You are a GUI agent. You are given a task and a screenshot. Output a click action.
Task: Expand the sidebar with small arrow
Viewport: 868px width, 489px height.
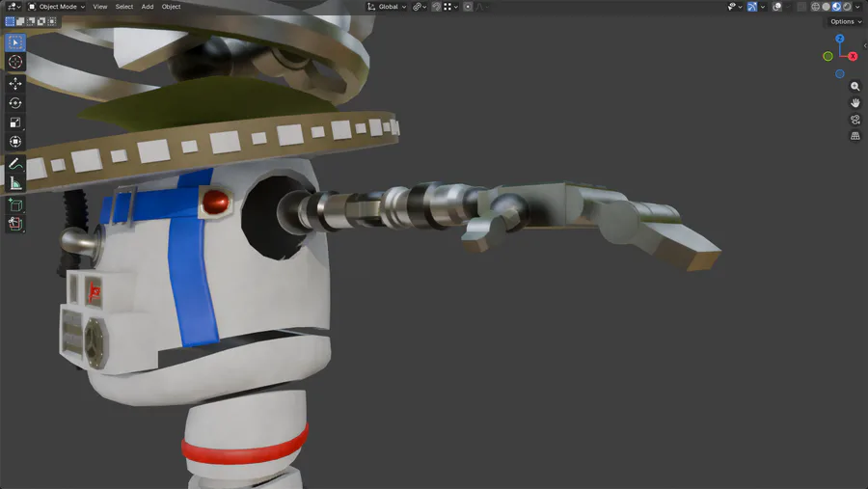pyautogui.click(x=865, y=46)
